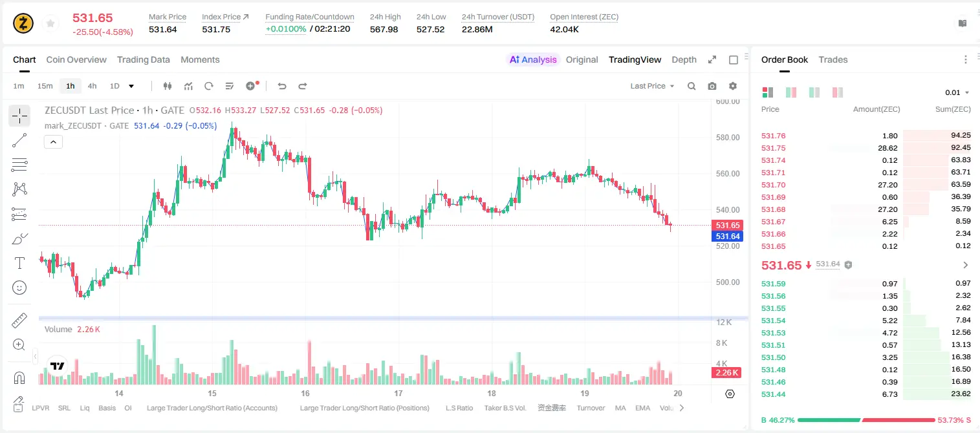Open the Last Price dropdown
980x433 pixels.
[x=652, y=86]
